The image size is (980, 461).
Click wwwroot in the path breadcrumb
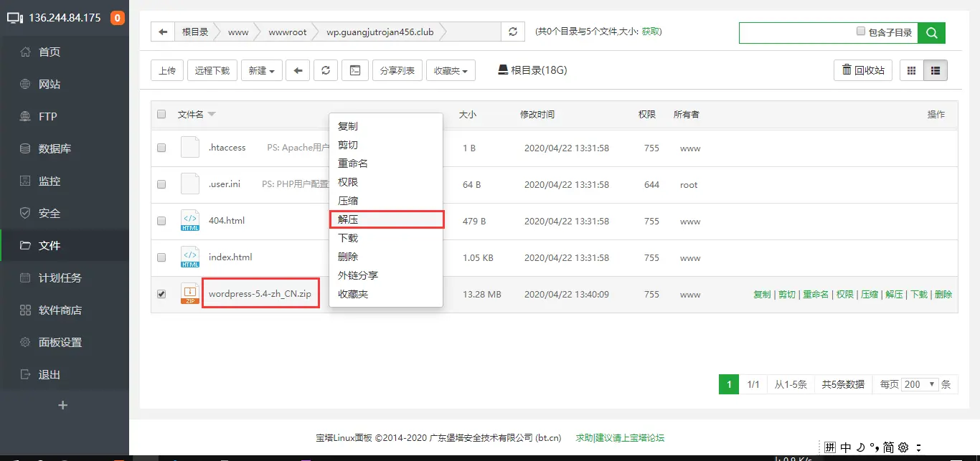pyautogui.click(x=287, y=32)
